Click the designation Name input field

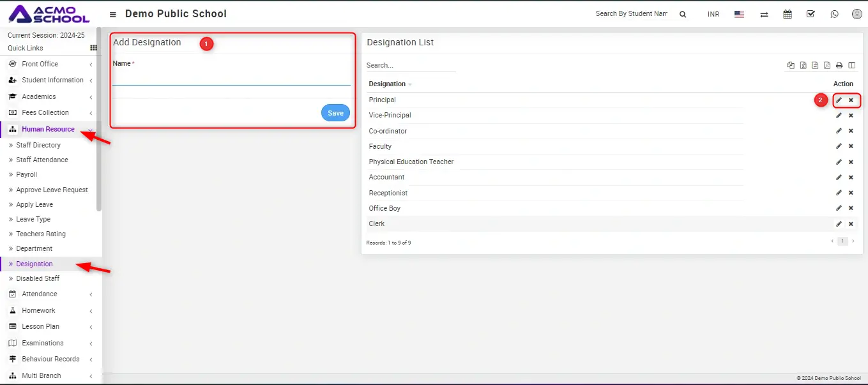tap(231, 78)
